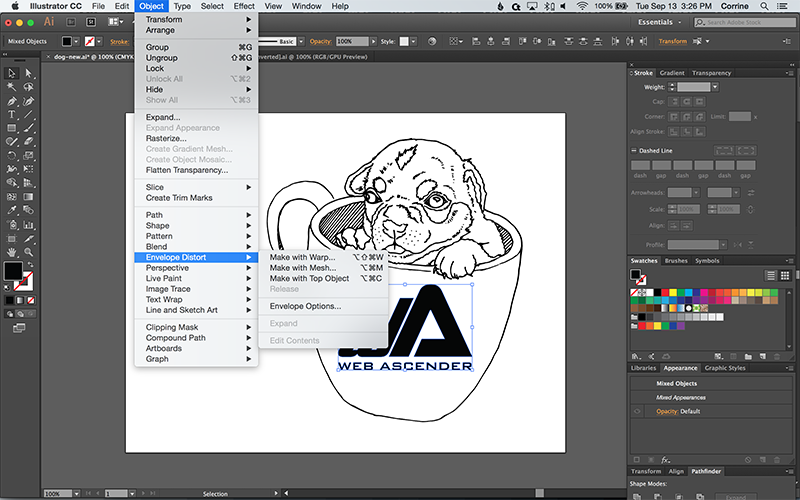Select the Selection tool (black arrow)
This screenshot has width=800, height=500.
(x=11, y=73)
